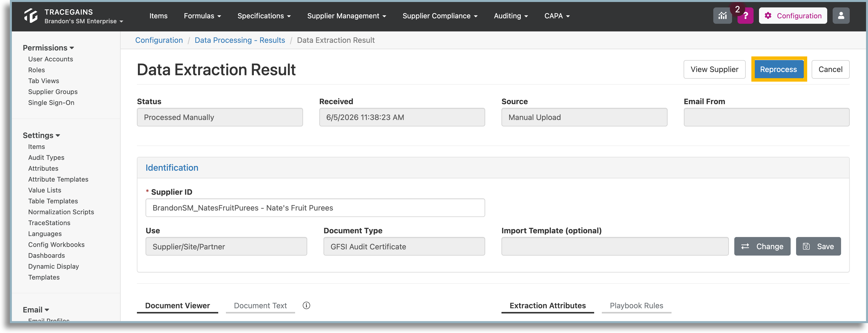
Task: Open Audit Types under Settings
Action: point(46,158)
